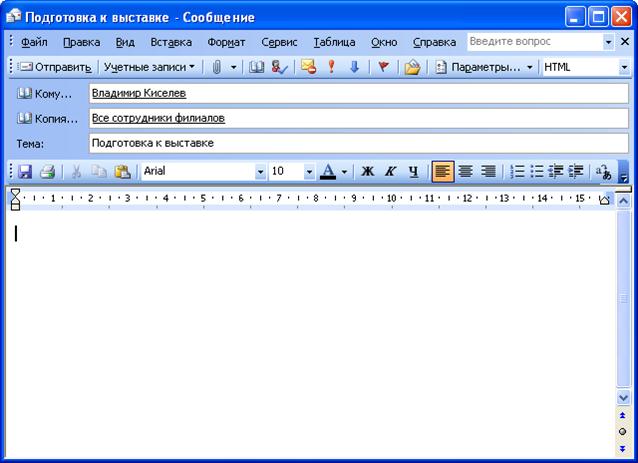Decrease paragraph indent
The image size is (638, 463).
pos(556,171)
